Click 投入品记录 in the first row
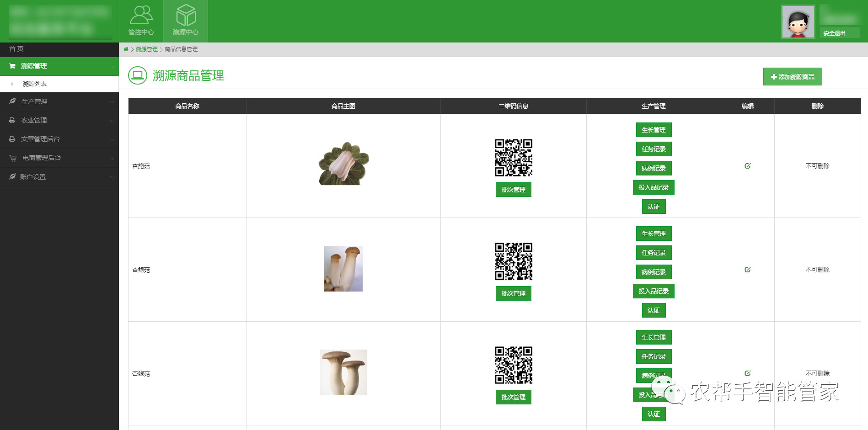 click(654, 187)
